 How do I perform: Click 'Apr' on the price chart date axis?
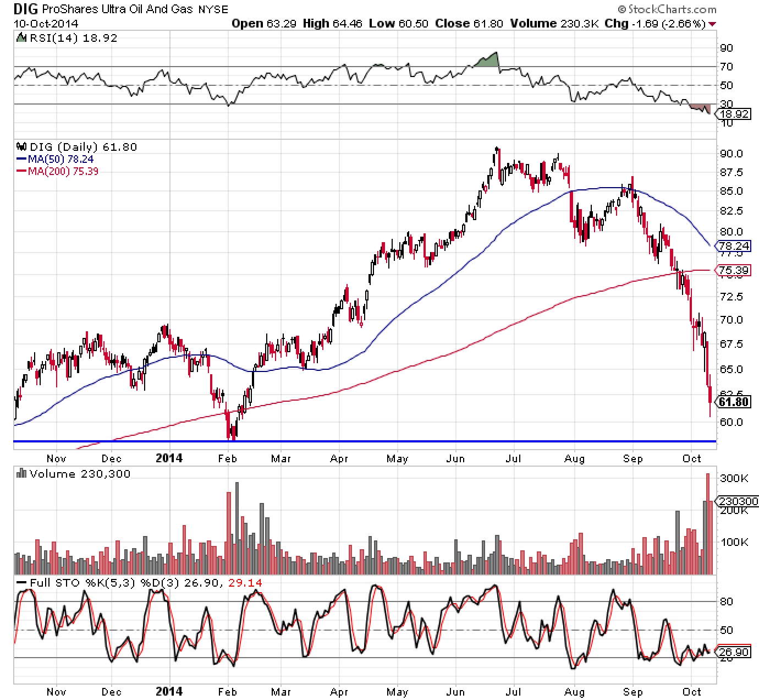coord(339,459)
